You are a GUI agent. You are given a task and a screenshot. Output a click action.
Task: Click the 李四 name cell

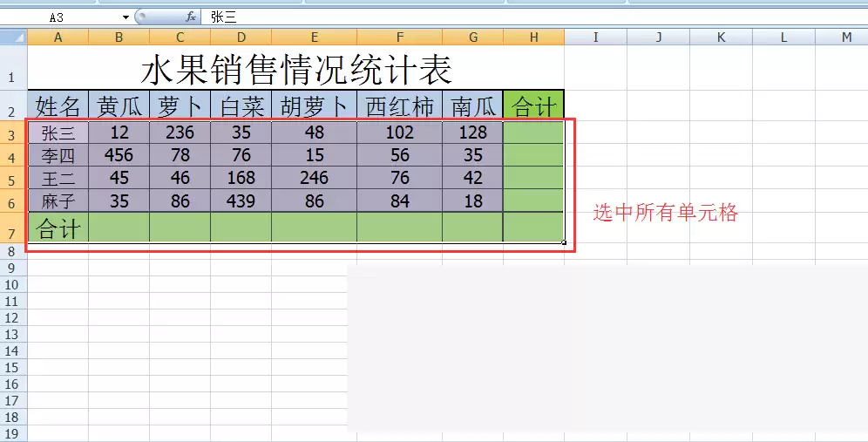coord(58,155)
